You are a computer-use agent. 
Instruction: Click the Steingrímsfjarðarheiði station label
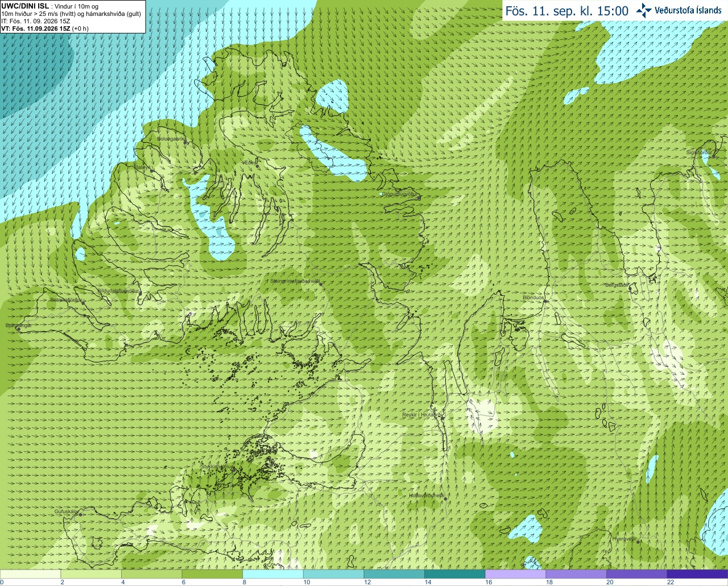[x=295, y=281]
